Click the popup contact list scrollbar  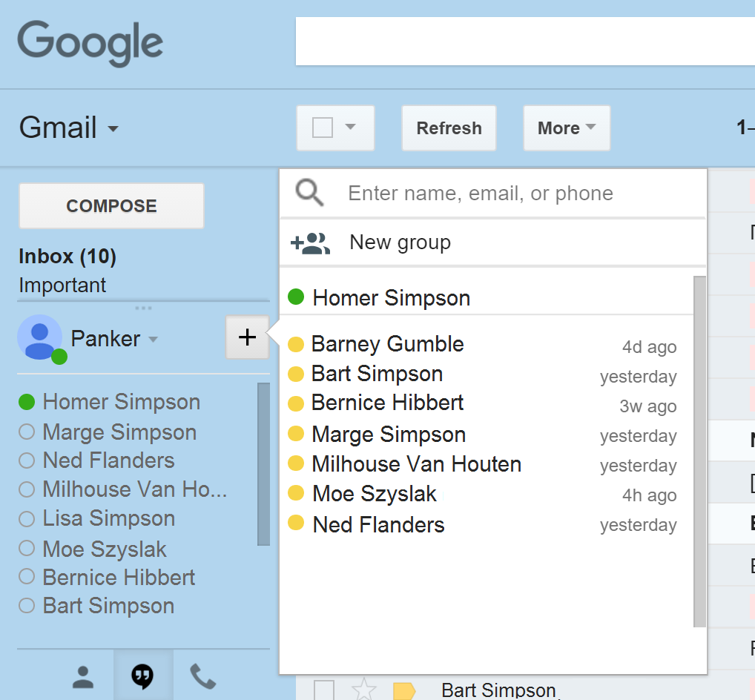699,451
